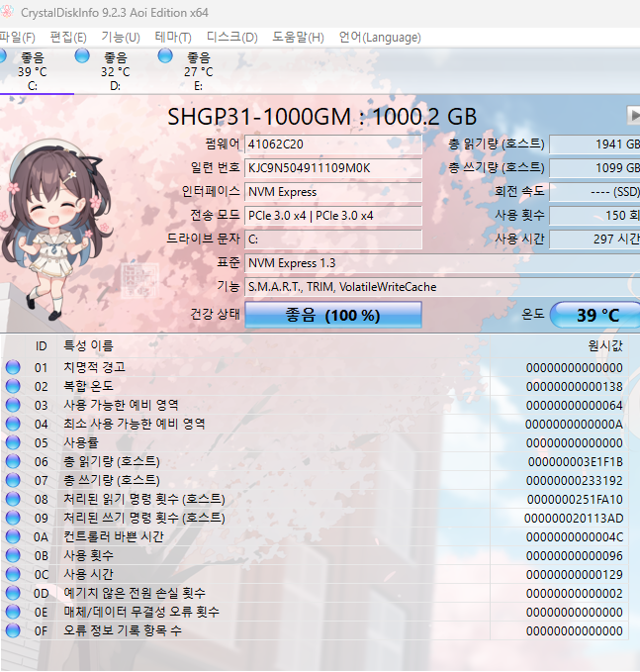Click the standard field NVM Express 1.3
Viewport: 640px width, 672px height.
tap(442, 263)
